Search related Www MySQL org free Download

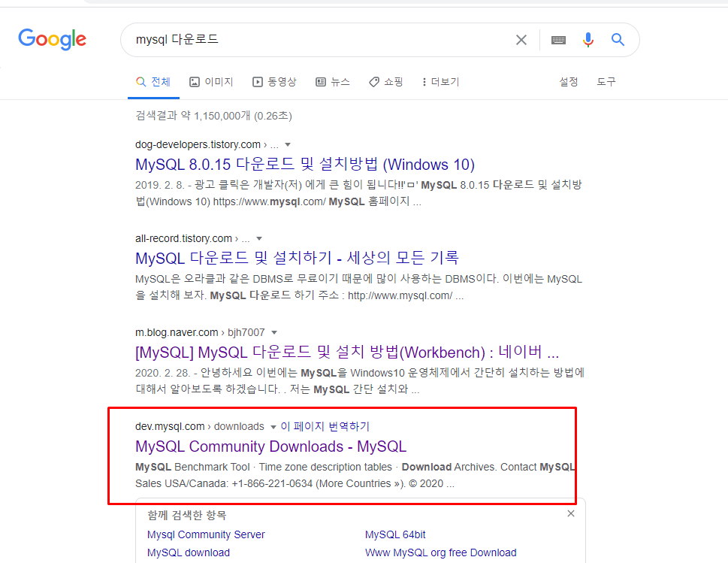click(440, 552)
